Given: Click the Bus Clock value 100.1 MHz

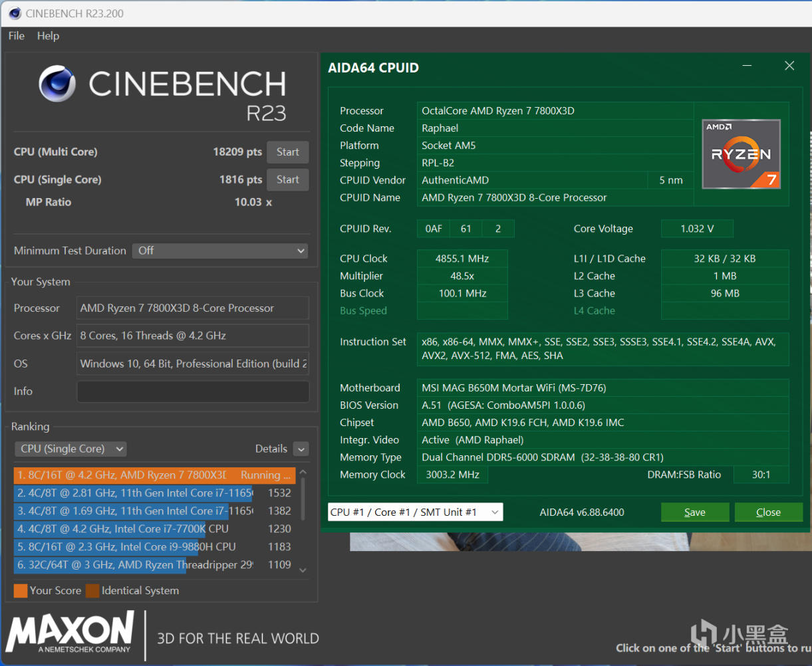Looking at the screenshot, I should point(462,293).
